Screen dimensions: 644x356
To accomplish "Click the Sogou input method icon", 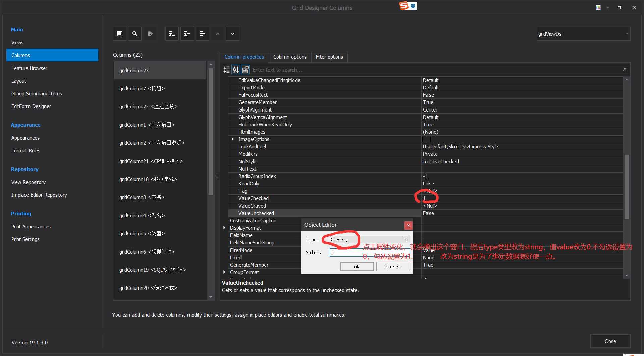I will [408, 6].
